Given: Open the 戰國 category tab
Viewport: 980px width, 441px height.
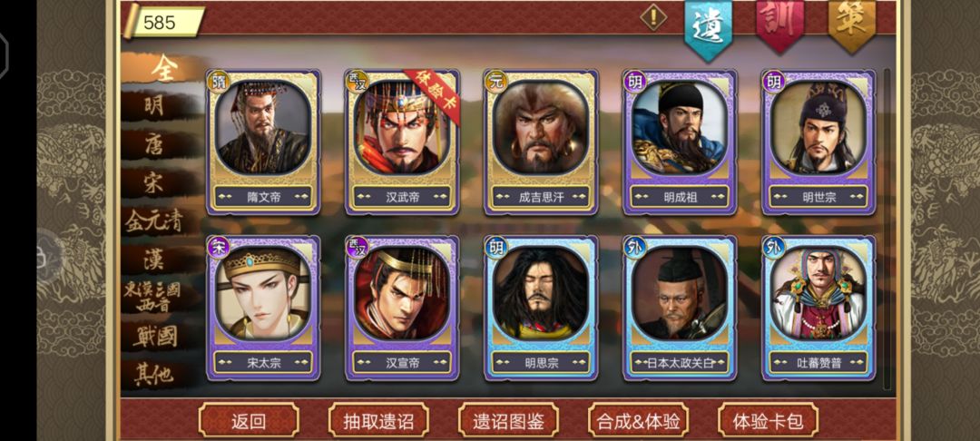Looking at the screenshot, I should [155, 336].
